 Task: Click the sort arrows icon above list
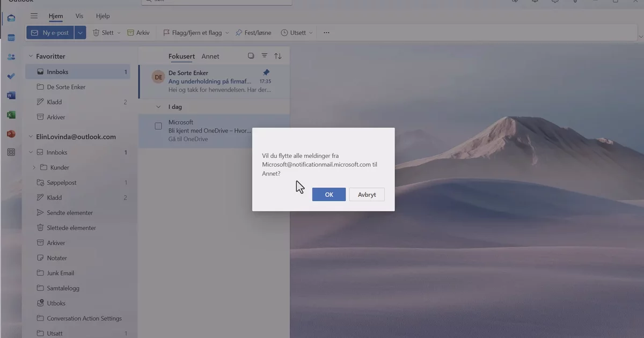(x=278, y=56)
